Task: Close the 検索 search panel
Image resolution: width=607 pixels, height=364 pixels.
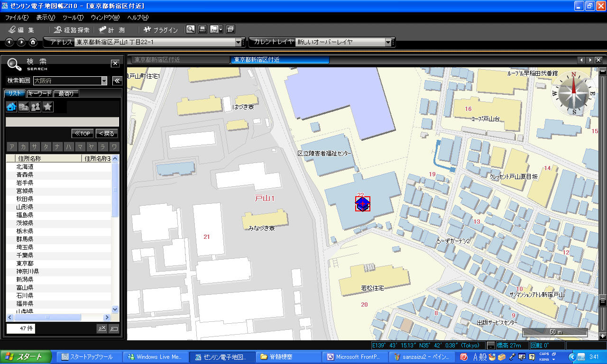Action: [x=115, y=64]
